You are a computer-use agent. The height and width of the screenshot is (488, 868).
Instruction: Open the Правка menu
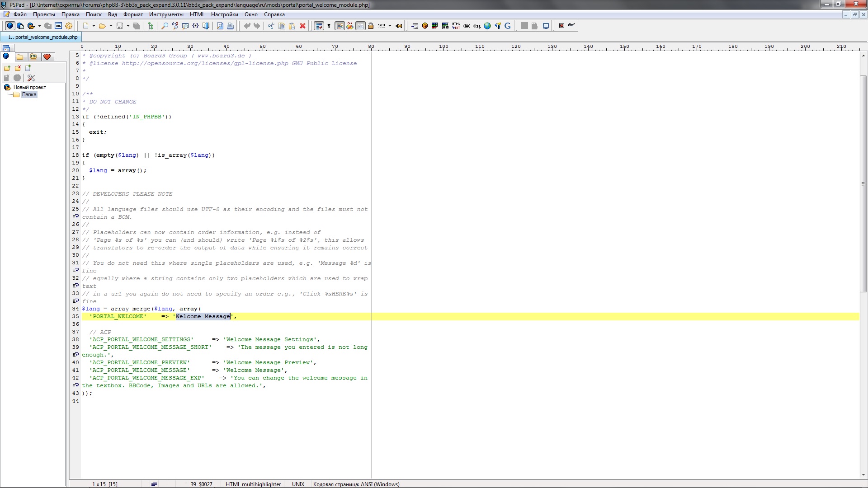[71, 14]
